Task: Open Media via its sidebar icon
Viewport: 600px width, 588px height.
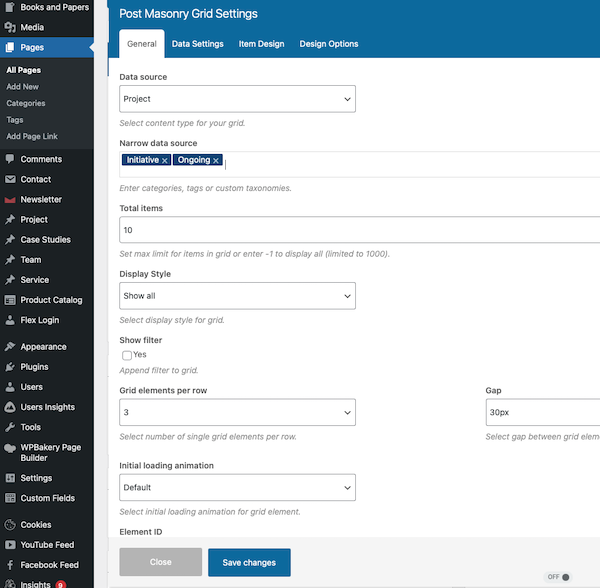Action: [10, 27]
